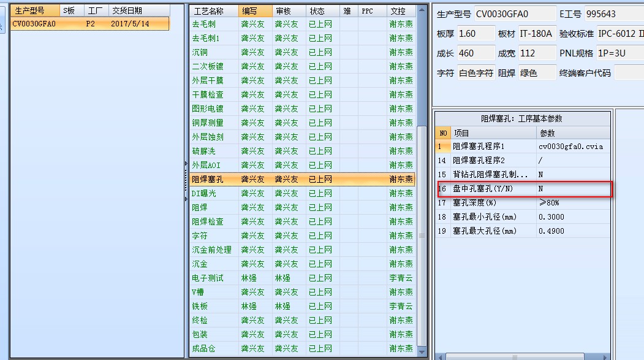Select the 外层AOI process row

(303, 165)
